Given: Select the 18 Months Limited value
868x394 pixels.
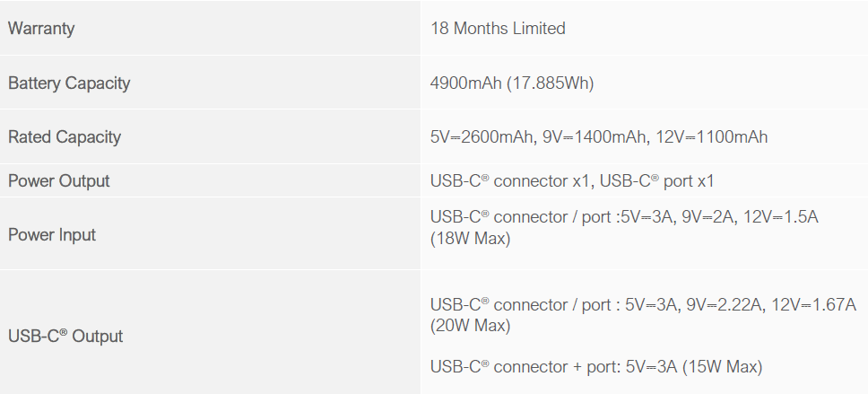Looking at the screenshot, I should (x=498, y=28).
